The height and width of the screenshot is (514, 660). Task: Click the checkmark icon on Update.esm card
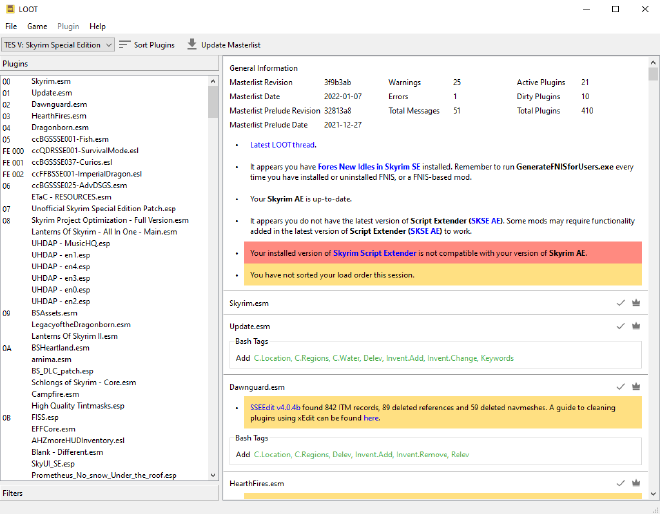coord(620,326)
